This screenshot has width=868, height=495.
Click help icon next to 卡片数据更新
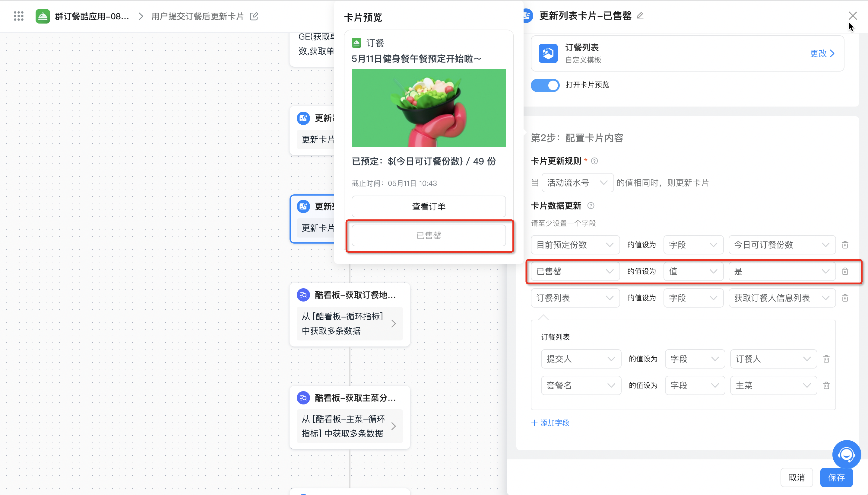click(x=591, y=206)
